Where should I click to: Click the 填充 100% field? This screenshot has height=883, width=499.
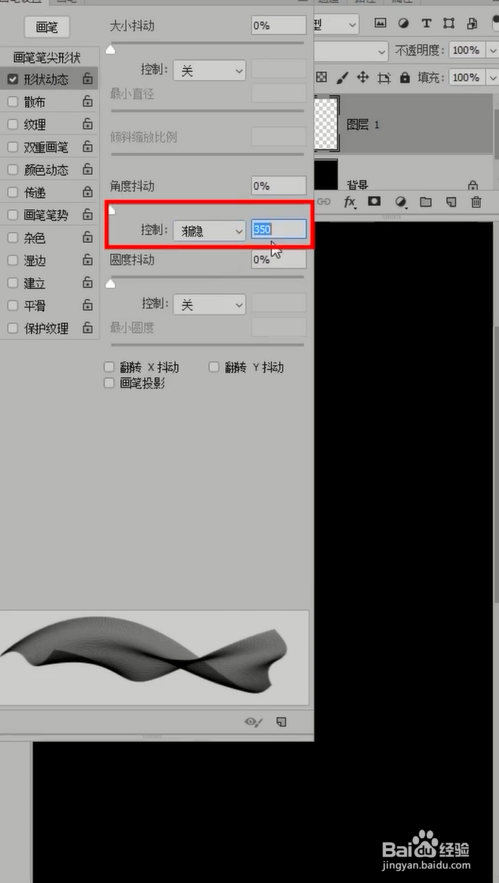tap(467, 77)
